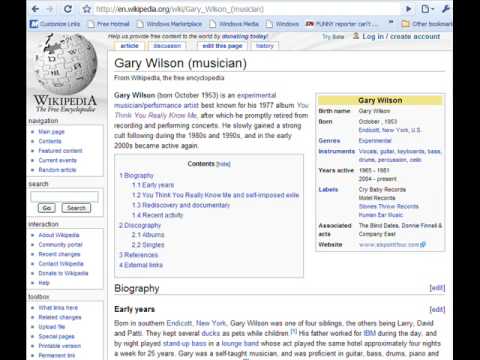The width and height of the screenshot is (480, 360).
Task: Click the Search button
Action: (x=76, y=208)
